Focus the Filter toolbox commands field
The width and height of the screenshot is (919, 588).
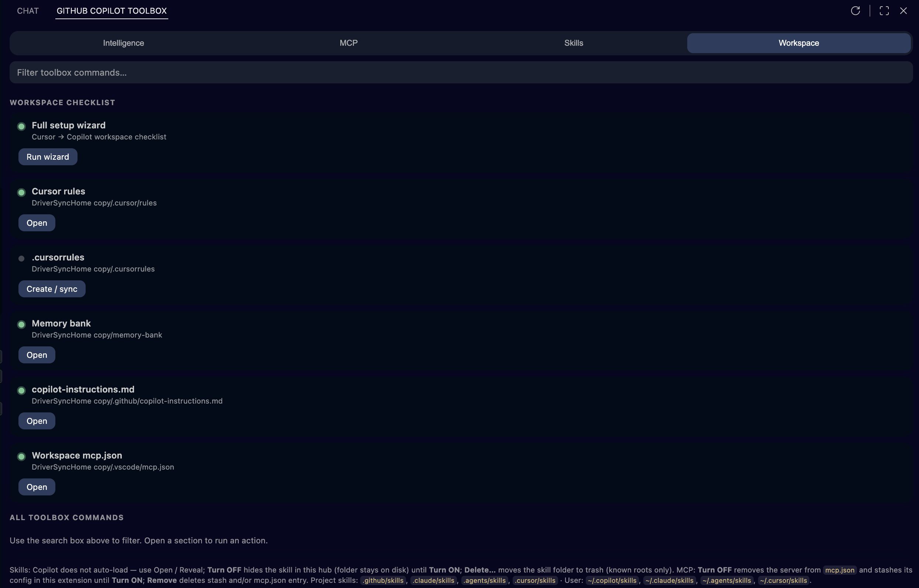[x=461, y=73]
